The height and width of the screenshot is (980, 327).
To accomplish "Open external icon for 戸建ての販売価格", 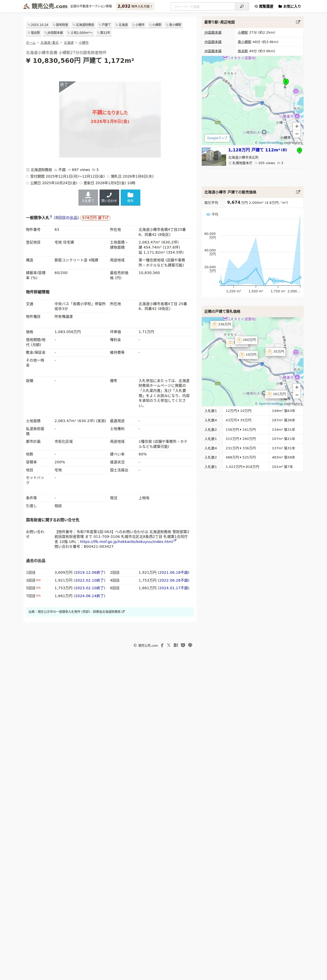I will (298, 192).
